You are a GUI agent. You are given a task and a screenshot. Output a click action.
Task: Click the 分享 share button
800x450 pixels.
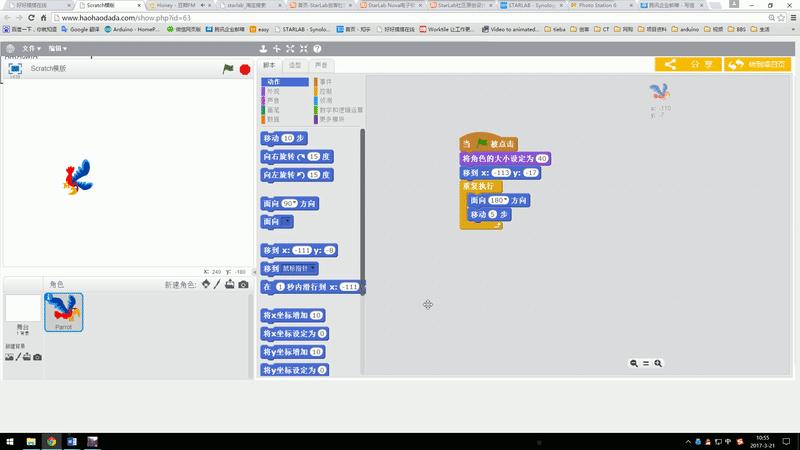click(x=688, y=64)
